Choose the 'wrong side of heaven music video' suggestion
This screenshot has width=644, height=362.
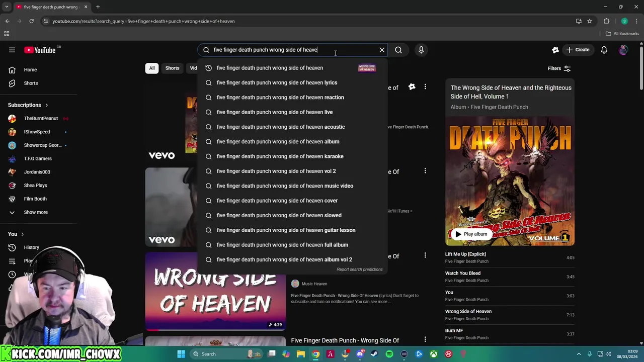tap(292, 186)
